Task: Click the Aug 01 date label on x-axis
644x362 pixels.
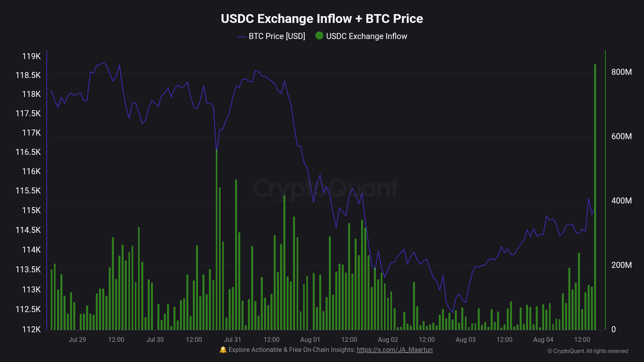Action: point(310,339)
